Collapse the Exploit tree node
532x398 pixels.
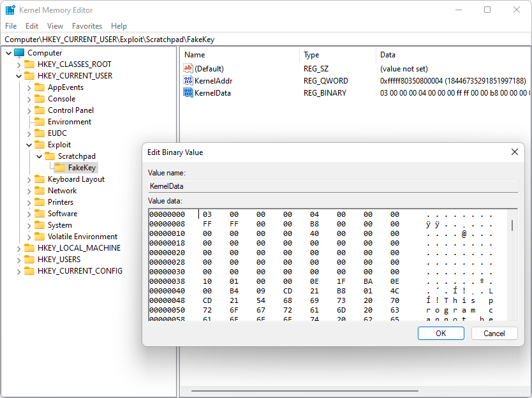[29, 145]
